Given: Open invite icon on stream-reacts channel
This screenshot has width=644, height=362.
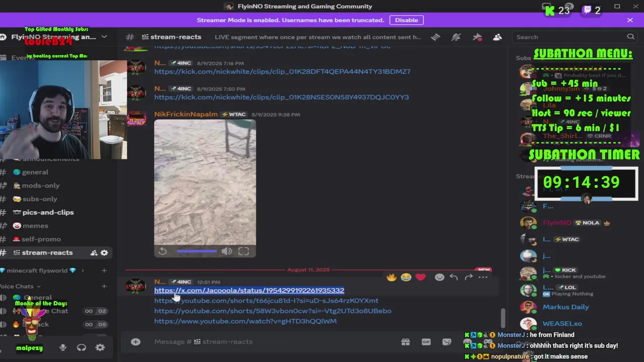Looking at the screenshot, I should point(94,253).
